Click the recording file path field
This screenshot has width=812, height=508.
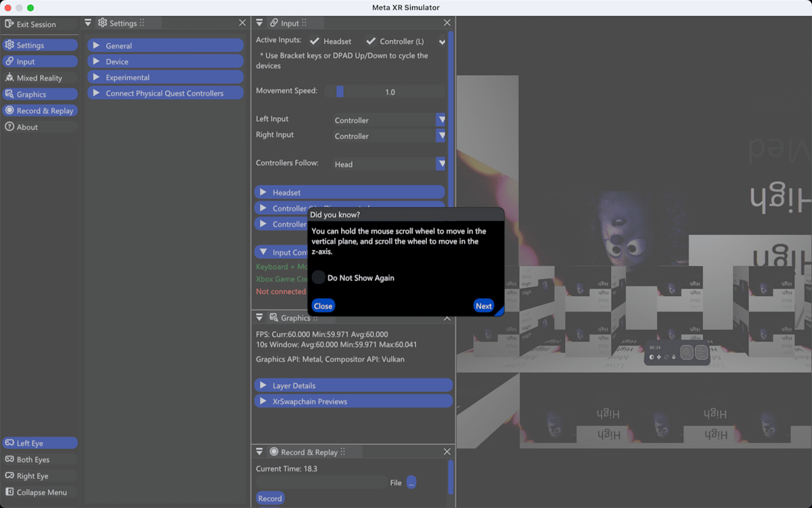(x=321, y=483)
